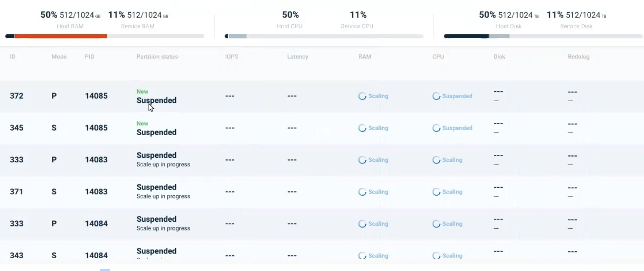This screenshot has width=644, height=271.
Task: Click the Host RAM usage bar
Action: click(x=105, y=36)
